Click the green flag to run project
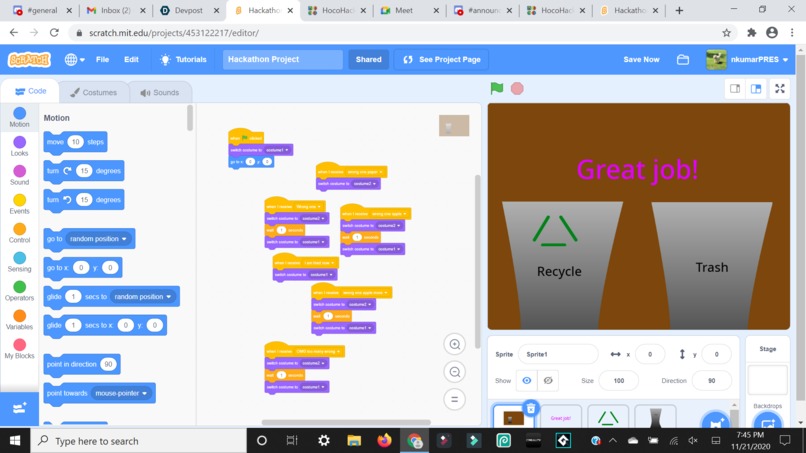The width and height of the screenshot is (806, 453). (497, 88)
